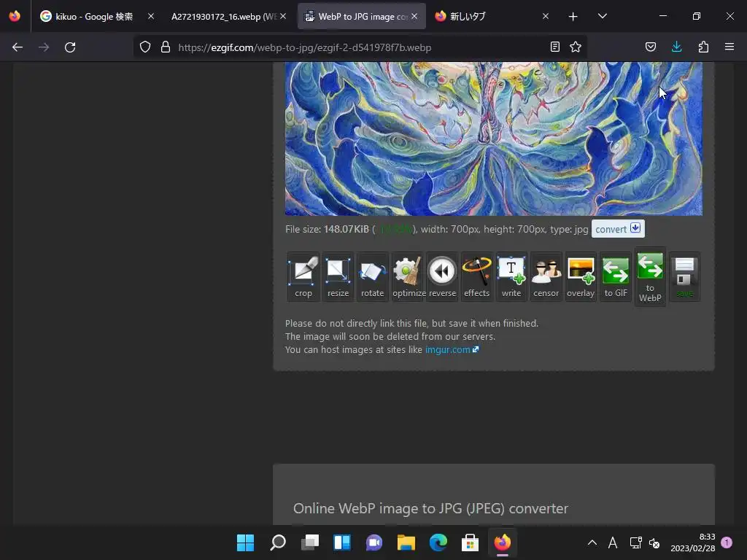The image size is (747, 560).
Task: Open Task View on taskbar
Action: point(310,542)
